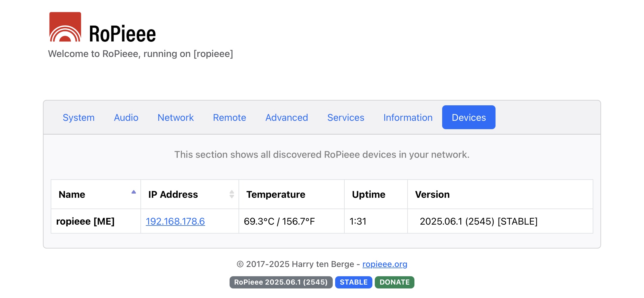The width and height of the screenshot is (644, 298).
Task: Select the active Devices tab
Action: (x=469, y=118)
